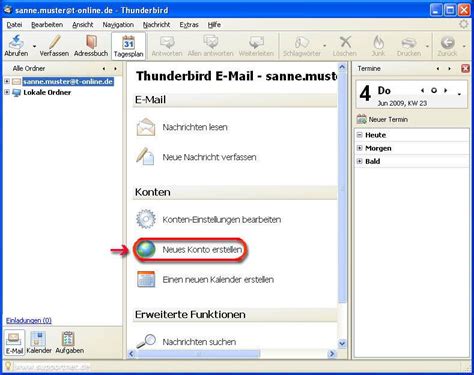Click the Nachrichten lesen envelope icon
Image resolution: width=474 pixels, height=375 pixels.
click(146, 127)
